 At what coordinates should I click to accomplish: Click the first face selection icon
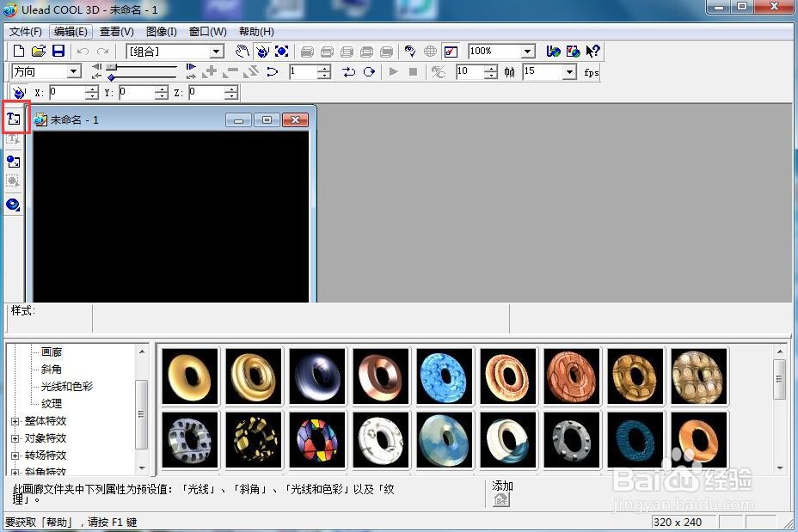coord(307,52)
